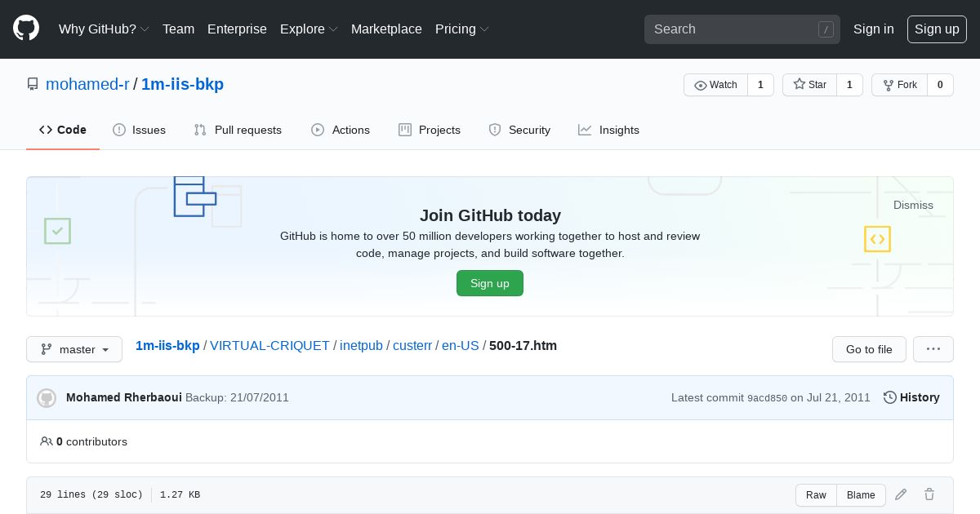Switch to the Pull requests tab
This screenshot has width=980, height=514.
pos(238,130)
